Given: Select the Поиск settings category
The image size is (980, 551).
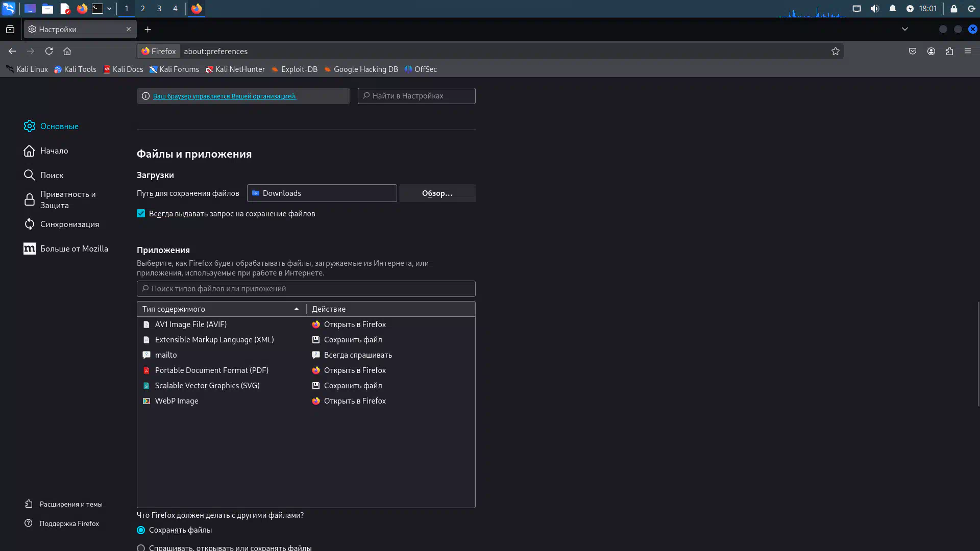Looking at the screenshot, I should click(x=44, y=175).
